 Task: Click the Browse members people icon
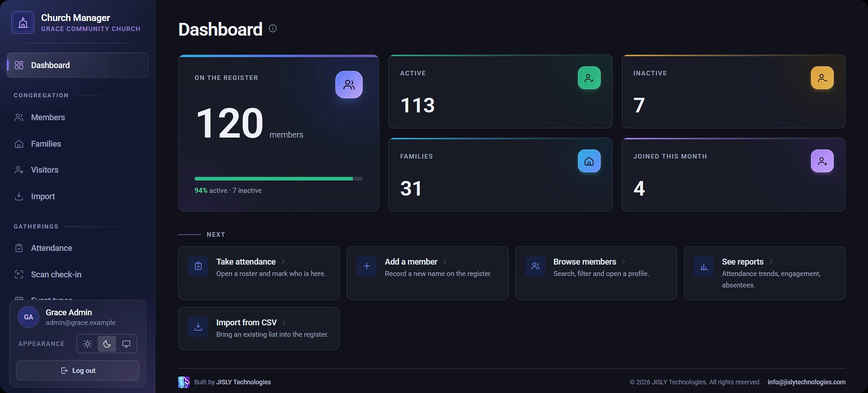click(535, 266)
